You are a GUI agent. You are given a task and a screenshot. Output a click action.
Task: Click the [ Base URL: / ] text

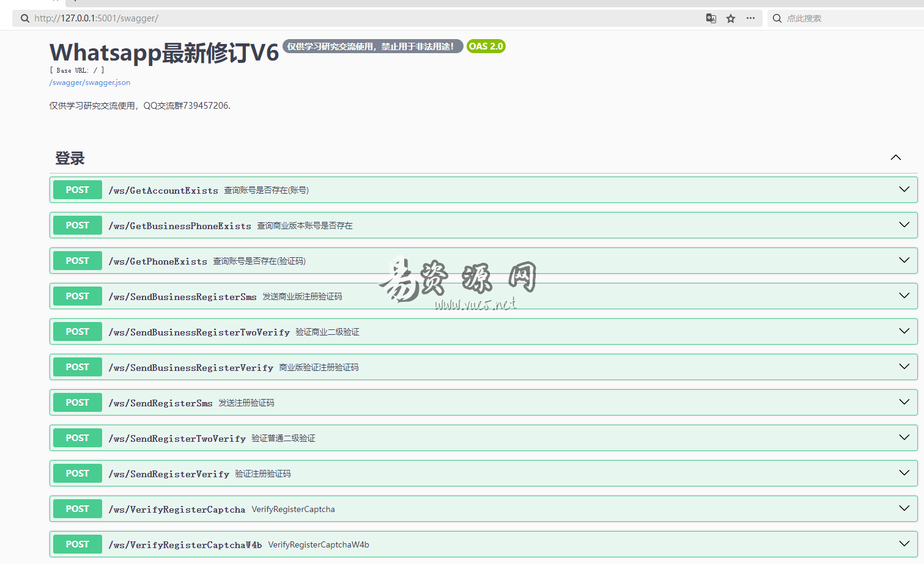tap(77, 70)
